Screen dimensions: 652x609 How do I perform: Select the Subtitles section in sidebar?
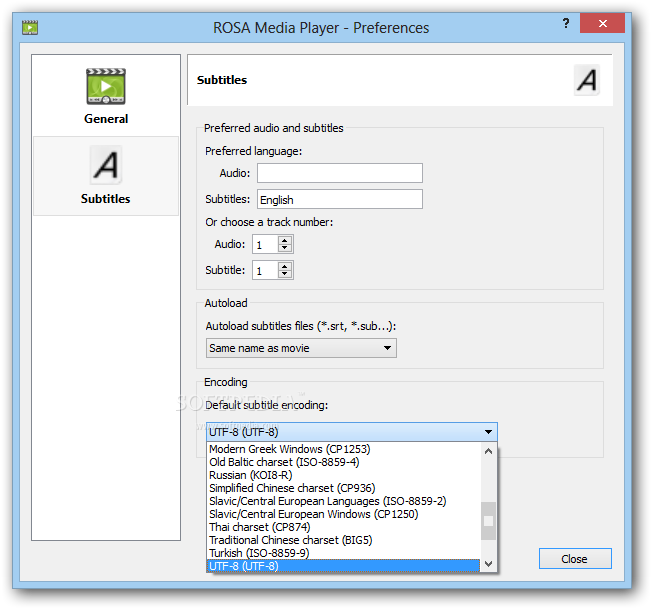tap(106, 176)
